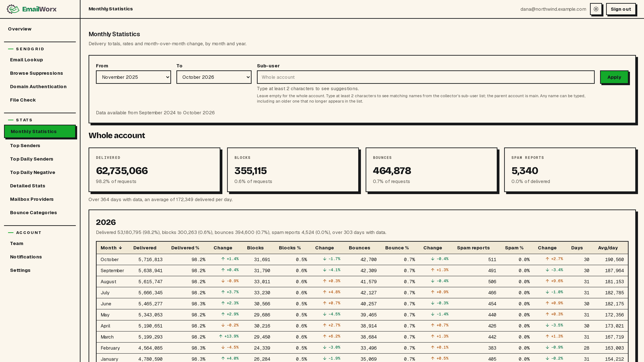Click the Avg/day column header
This screenshot has height=362, width=644.
[x=608, y=248]
